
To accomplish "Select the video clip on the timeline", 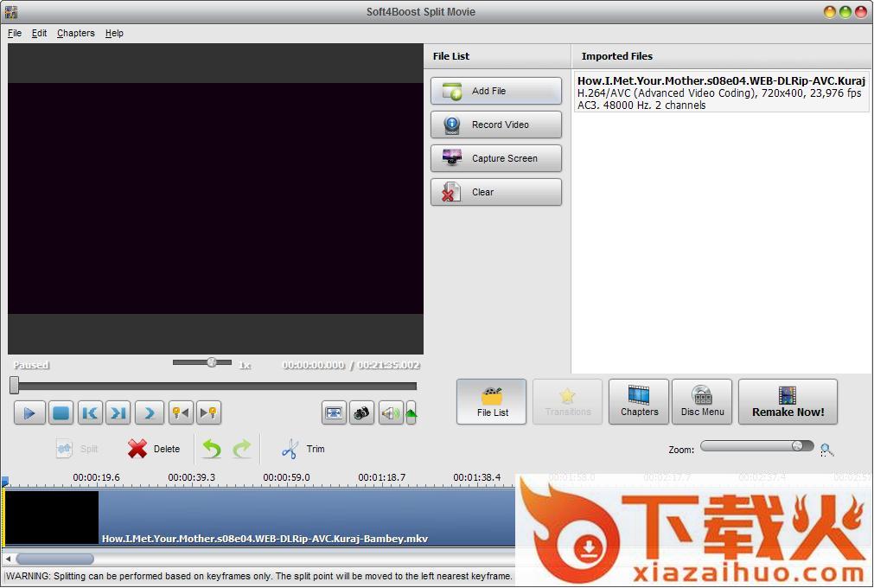I will click(x=259, y=517).
